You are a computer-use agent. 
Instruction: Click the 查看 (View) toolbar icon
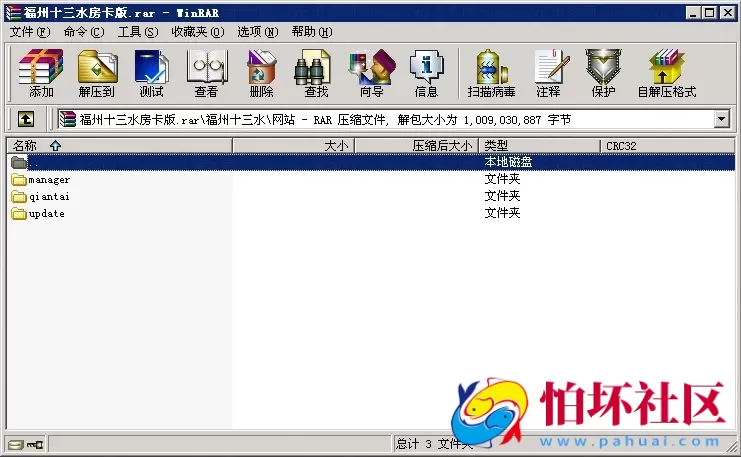tap(207, 73)
